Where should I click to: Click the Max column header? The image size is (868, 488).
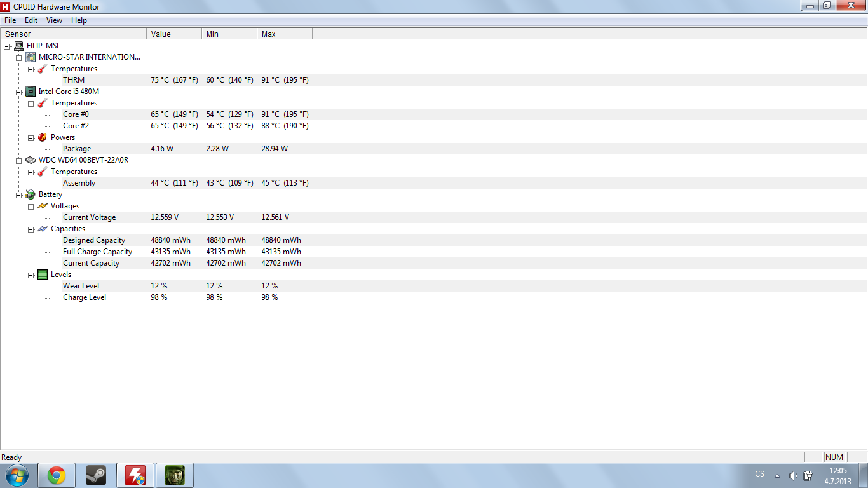[285, 34]
